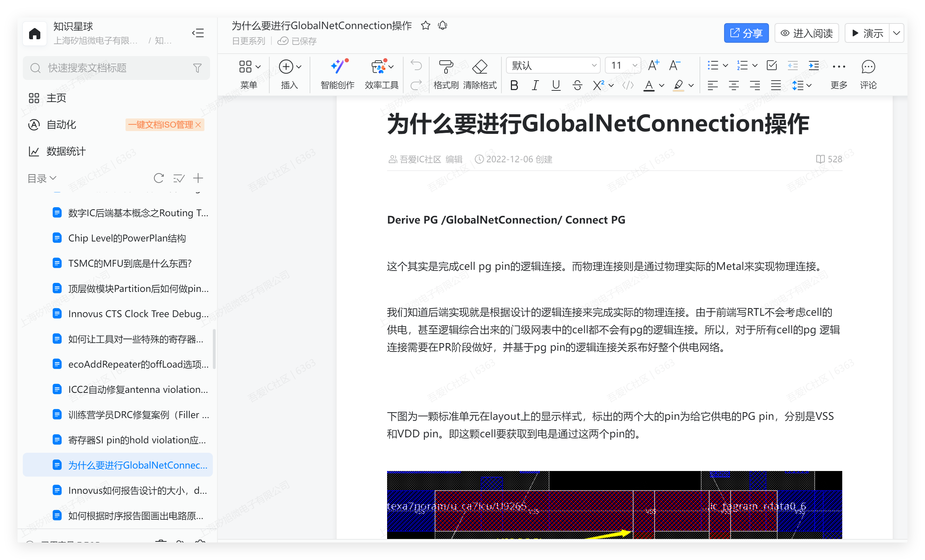Screen dimensions: 925x560
Task: Apply the text highlight color
Action: (678, 86)
